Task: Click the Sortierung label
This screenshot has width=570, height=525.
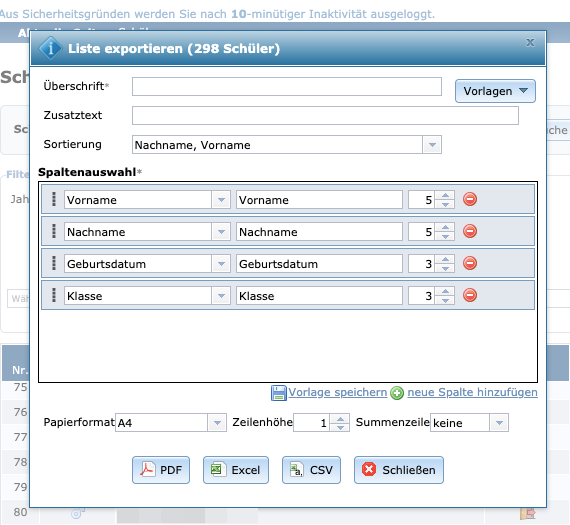Action: click(x=72, y=144)
